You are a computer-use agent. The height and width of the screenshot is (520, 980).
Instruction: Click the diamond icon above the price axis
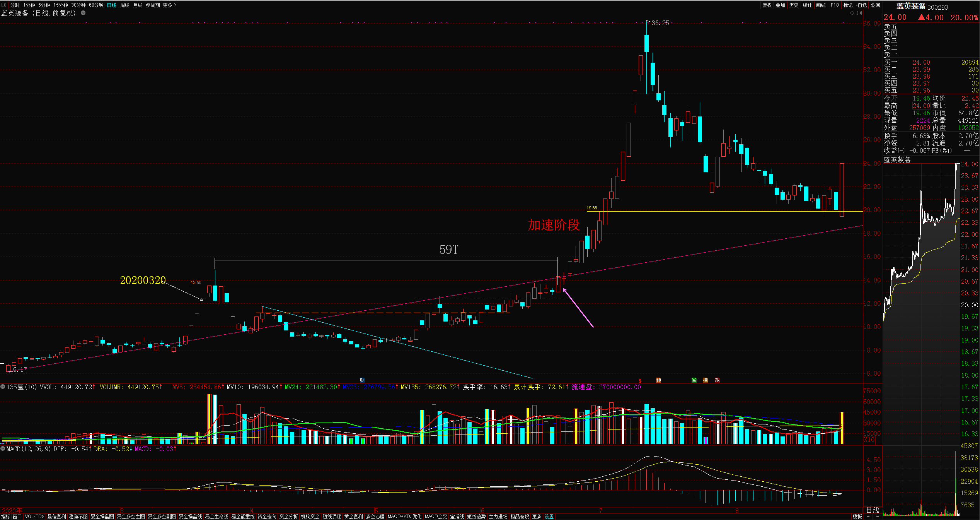tap(852, 13)
